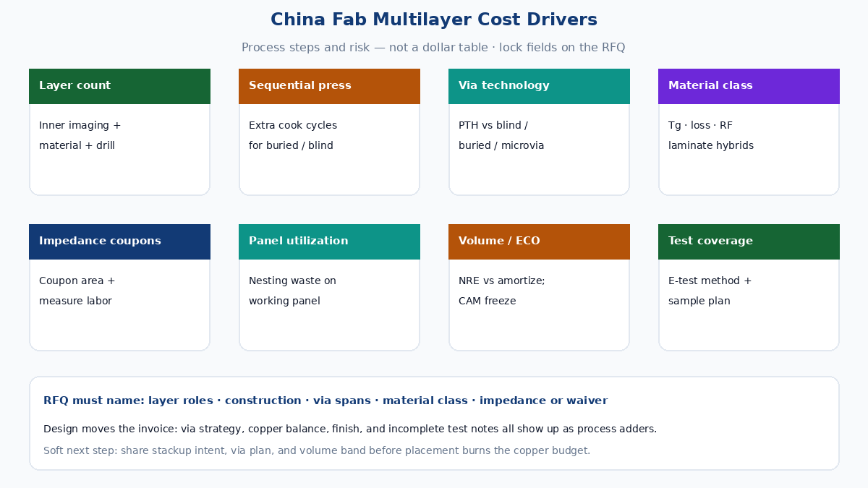Select the 'Volume / ECO' card header
The height and width of the screenshot is (488, 868).
539,241
